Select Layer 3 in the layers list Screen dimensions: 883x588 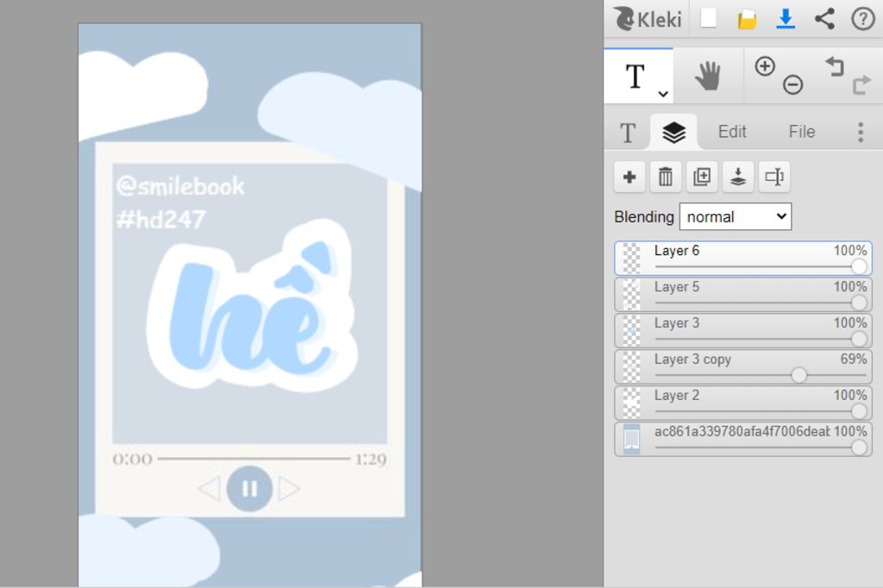pyautogui.click(x=742, y=330)
